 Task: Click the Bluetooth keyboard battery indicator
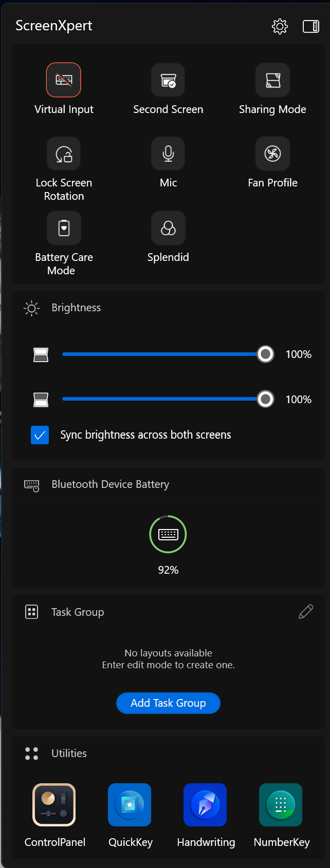(168, 534)
